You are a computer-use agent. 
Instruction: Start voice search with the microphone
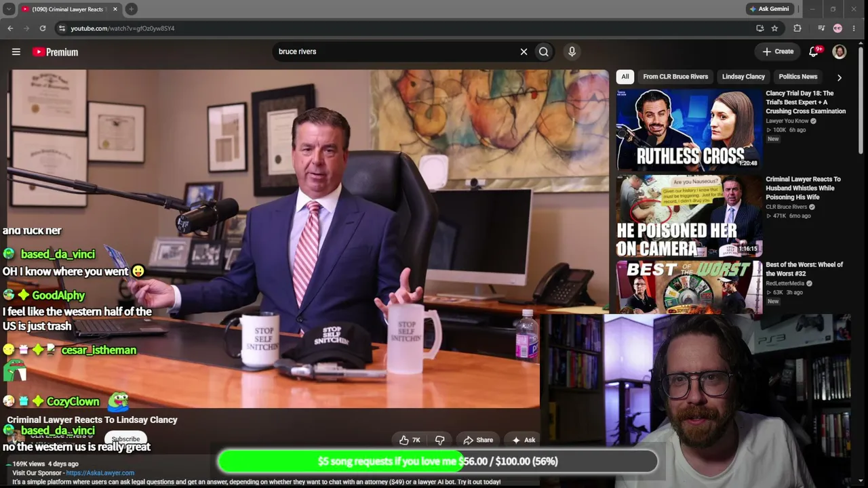click(572, 52)
